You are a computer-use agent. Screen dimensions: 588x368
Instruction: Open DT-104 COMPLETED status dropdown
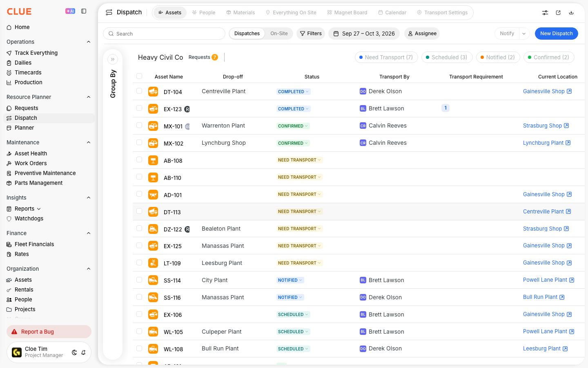294,92
